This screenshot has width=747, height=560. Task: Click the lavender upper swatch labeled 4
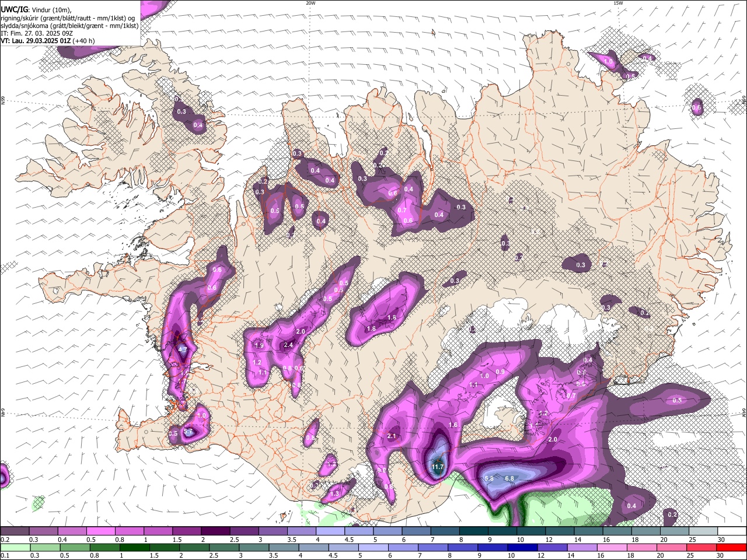tap(329, 531)
